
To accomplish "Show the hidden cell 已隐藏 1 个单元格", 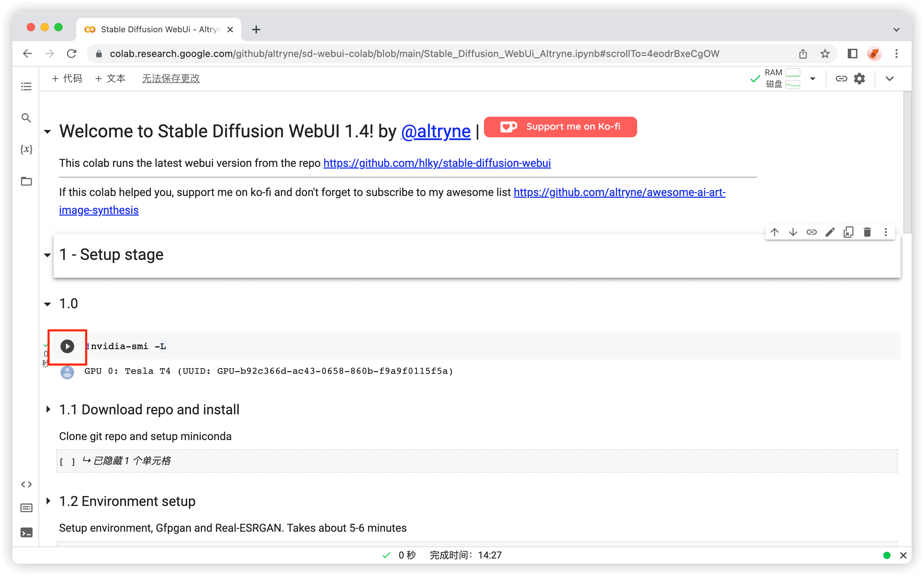I will (477, 461).
